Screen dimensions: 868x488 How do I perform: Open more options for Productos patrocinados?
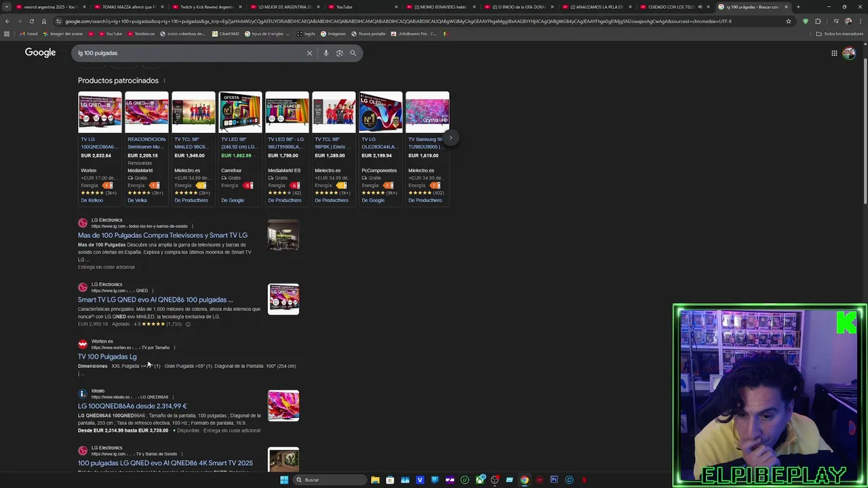[x=164, y=81]
